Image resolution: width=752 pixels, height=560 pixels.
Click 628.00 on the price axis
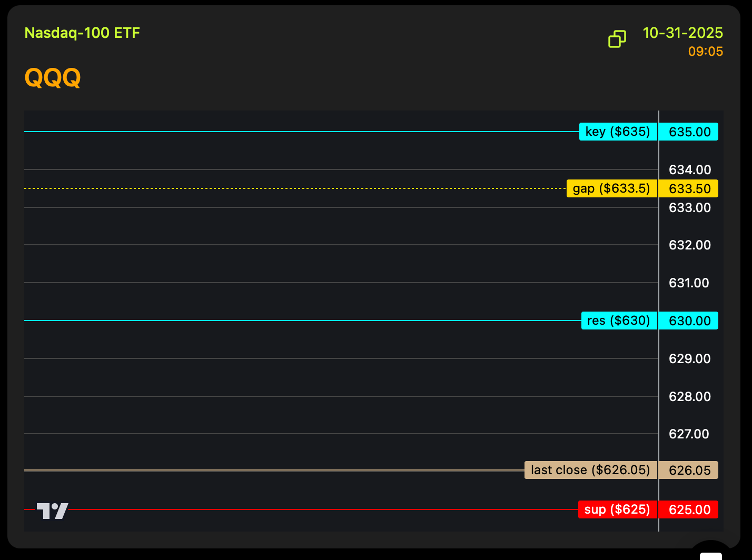click(x=689, y=397)
